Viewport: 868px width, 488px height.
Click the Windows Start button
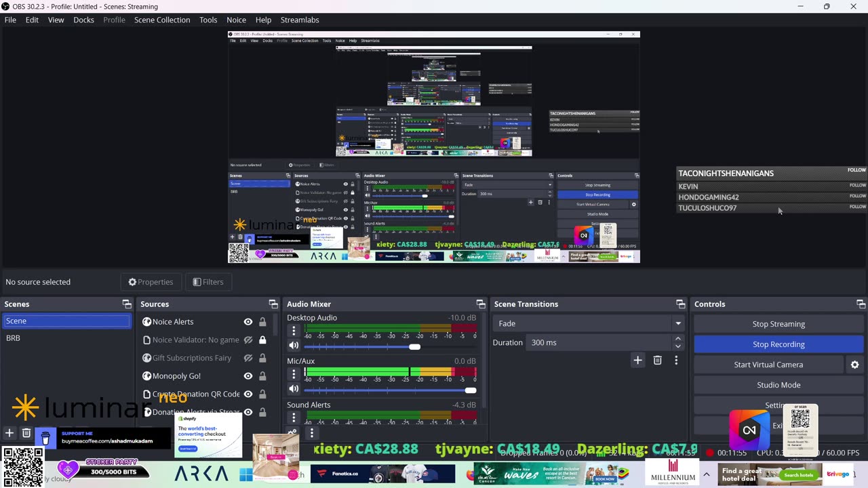(x=245, y=474)
